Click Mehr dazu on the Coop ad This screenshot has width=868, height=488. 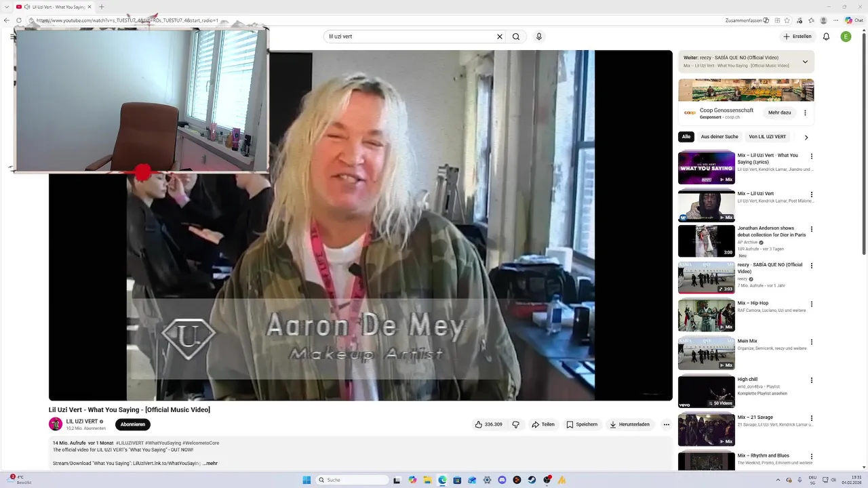(779, 113)
